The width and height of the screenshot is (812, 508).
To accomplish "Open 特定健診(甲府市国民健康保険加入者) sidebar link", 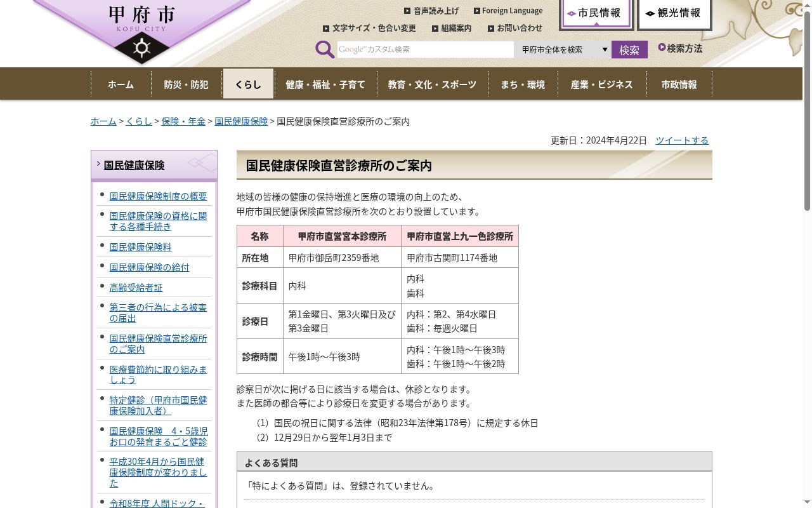I will [158, 405].
